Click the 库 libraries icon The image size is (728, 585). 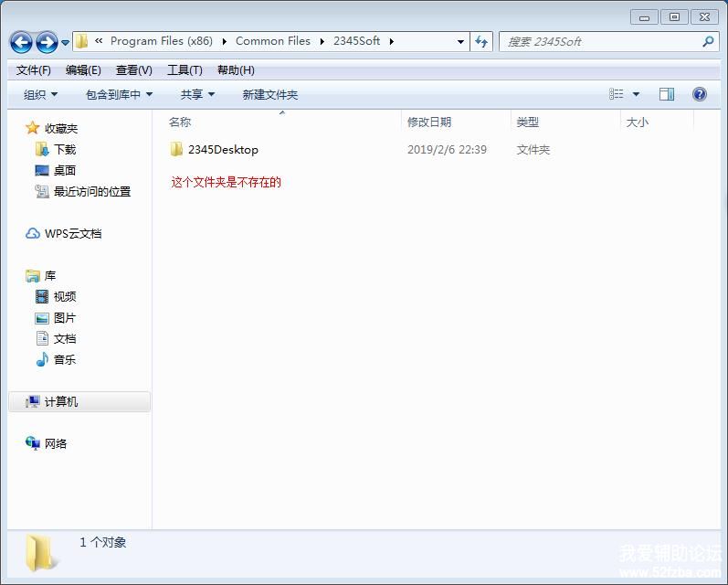pyautogui.click(x=33, y=275)
